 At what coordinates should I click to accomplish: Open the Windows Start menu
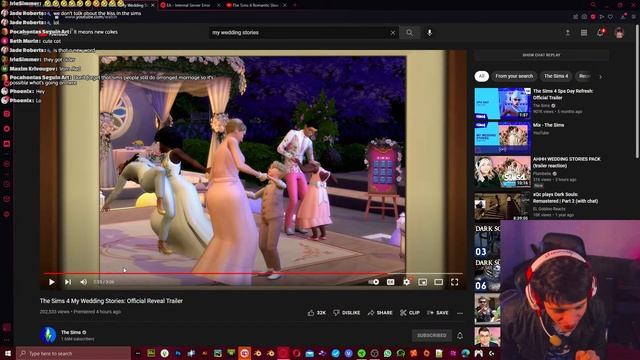[x=7, y=353]
